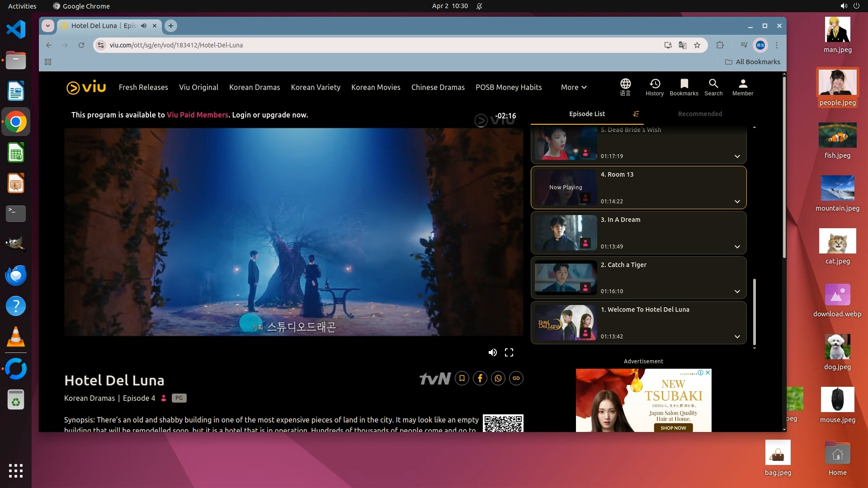Click the episode list vertical scrollbar

754,311
